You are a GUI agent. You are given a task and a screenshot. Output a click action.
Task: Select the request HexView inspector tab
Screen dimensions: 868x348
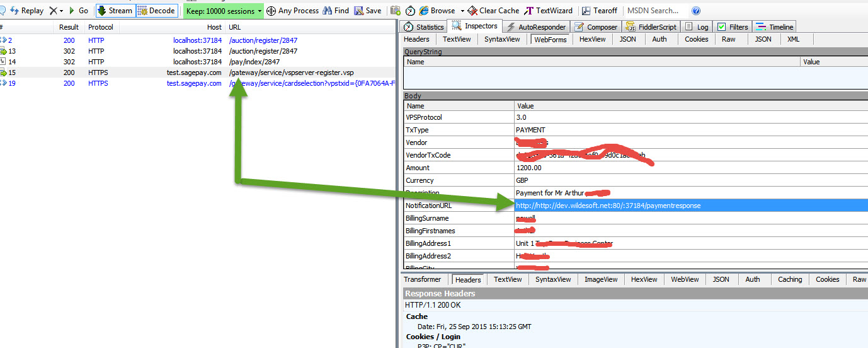(x=592, y=39)
